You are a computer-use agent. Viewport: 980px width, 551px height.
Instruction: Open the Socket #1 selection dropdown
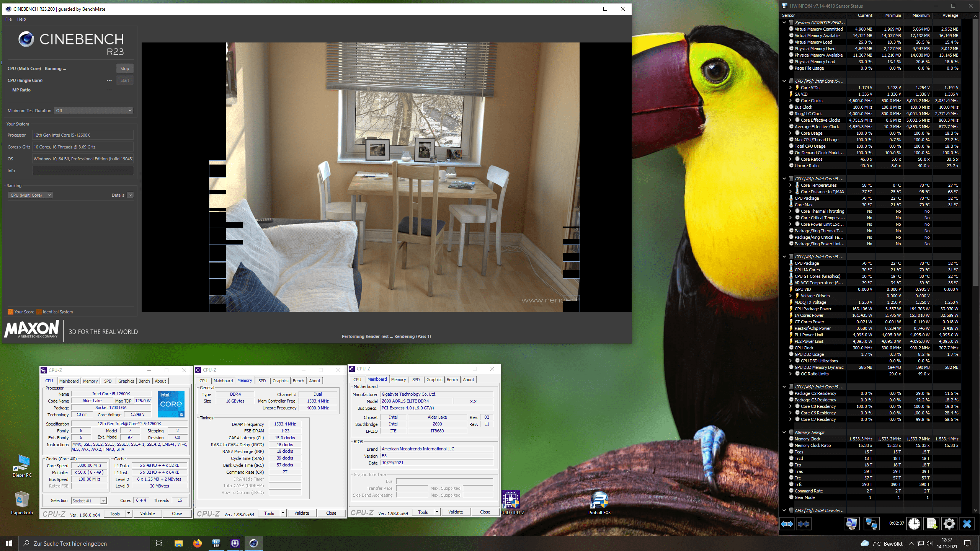[x=88, y=501]
